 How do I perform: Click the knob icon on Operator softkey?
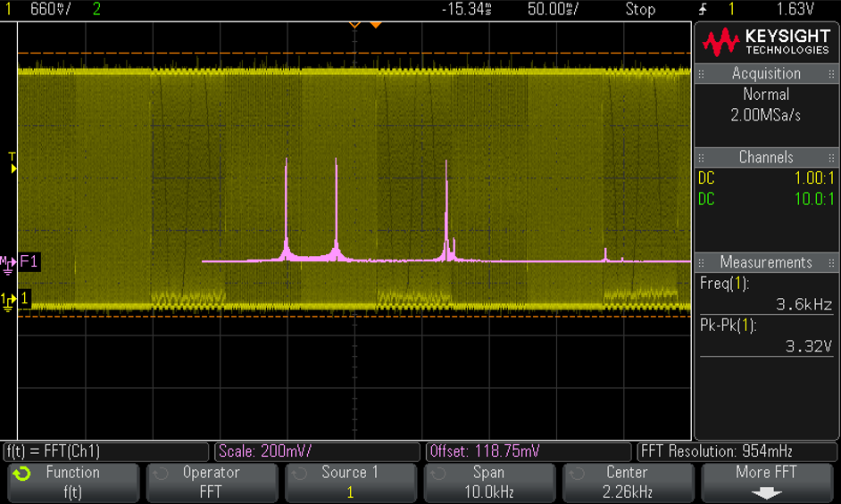point(161,474)
